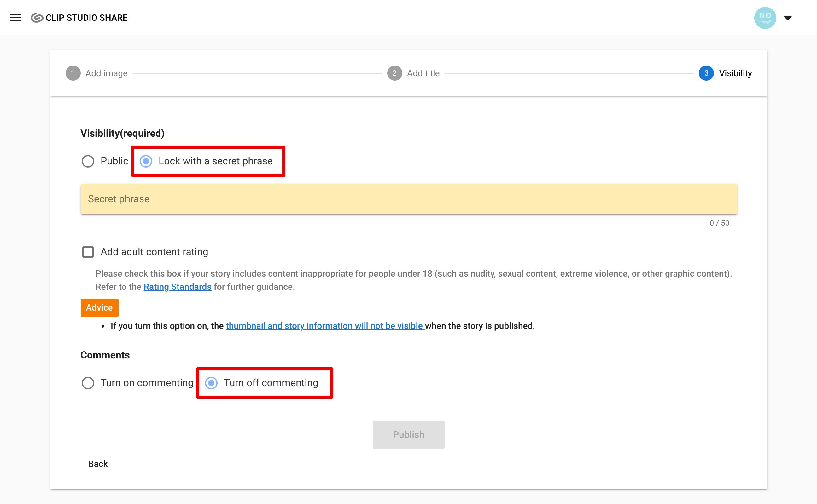Click the Back button
Image resolution: width=817 pixels, height=504 pixels.
point(98,464)
